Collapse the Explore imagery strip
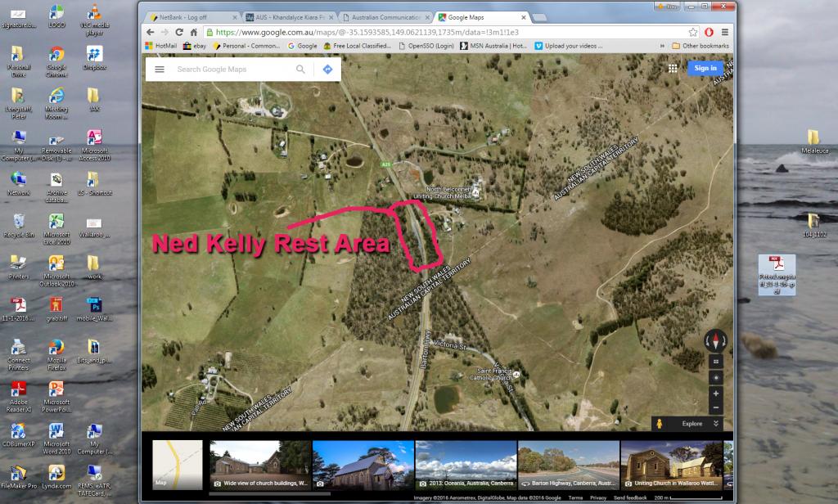Screen dimensions: 838x504 [x=716, y=424]
